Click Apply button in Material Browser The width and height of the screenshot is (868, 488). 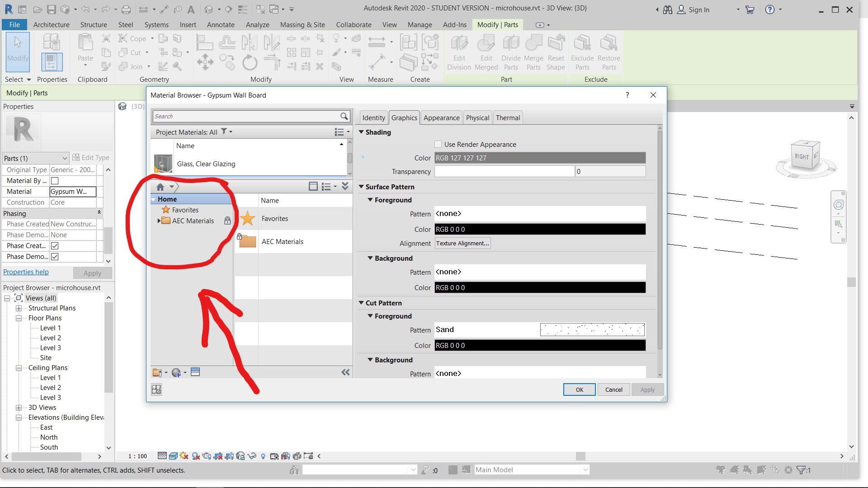(x=647, y=389)
